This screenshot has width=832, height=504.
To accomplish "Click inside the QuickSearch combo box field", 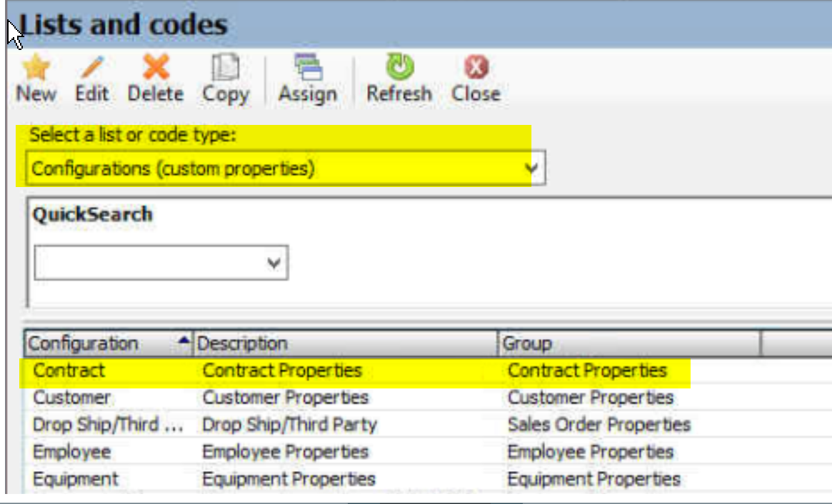I will (161, 263).
